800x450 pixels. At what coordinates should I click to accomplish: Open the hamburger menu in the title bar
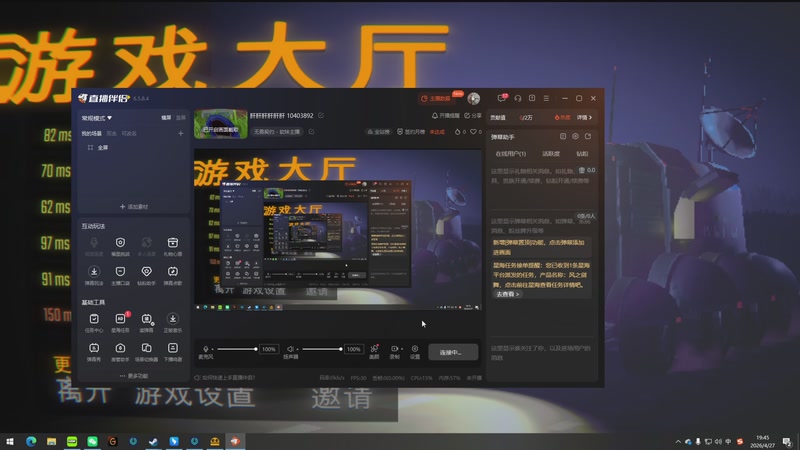(546, 98)
